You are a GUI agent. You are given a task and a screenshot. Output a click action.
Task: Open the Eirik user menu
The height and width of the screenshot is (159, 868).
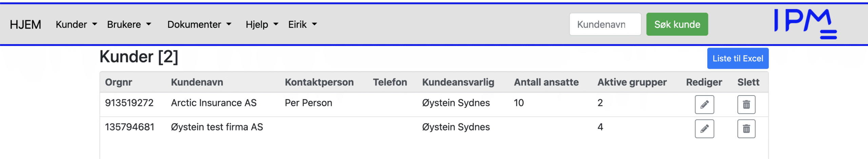(x=302, y=24)
